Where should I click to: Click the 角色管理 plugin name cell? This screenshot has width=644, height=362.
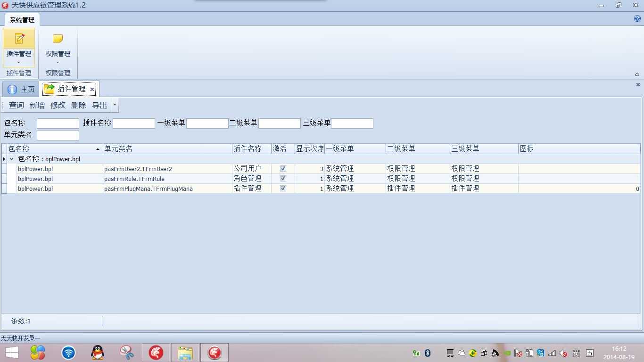pos(251,179)
